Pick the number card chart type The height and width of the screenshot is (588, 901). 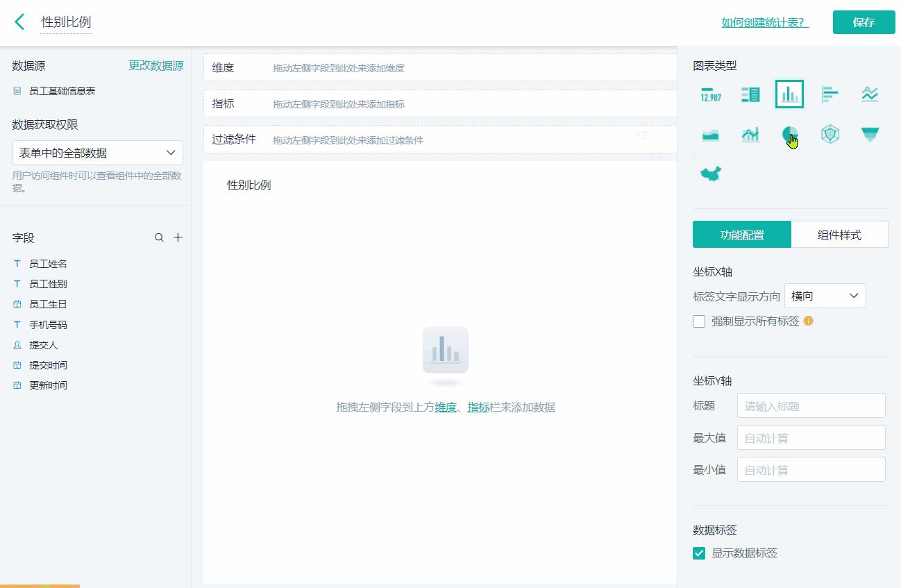[x=710, y=94]
